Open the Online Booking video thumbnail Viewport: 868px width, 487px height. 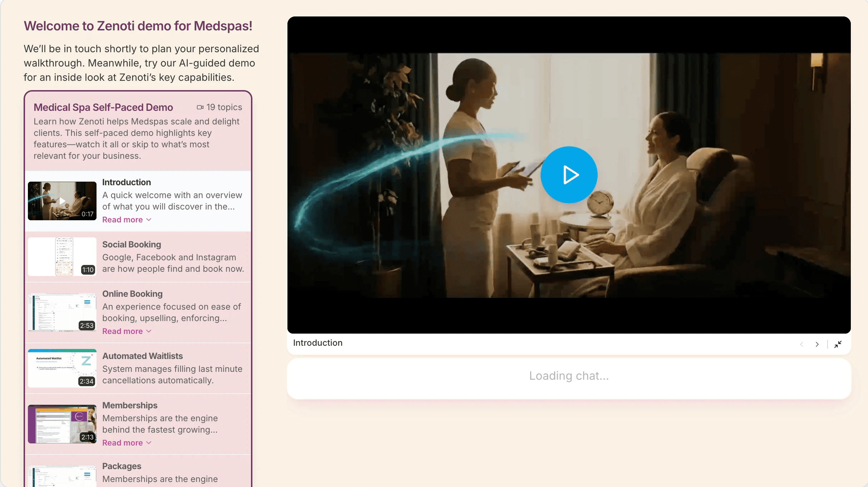point(62,312)
